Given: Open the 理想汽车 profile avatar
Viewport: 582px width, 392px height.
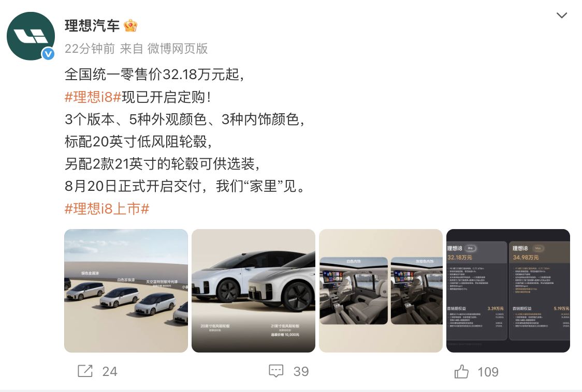Looking at the screenshot, I should point(31,36).
